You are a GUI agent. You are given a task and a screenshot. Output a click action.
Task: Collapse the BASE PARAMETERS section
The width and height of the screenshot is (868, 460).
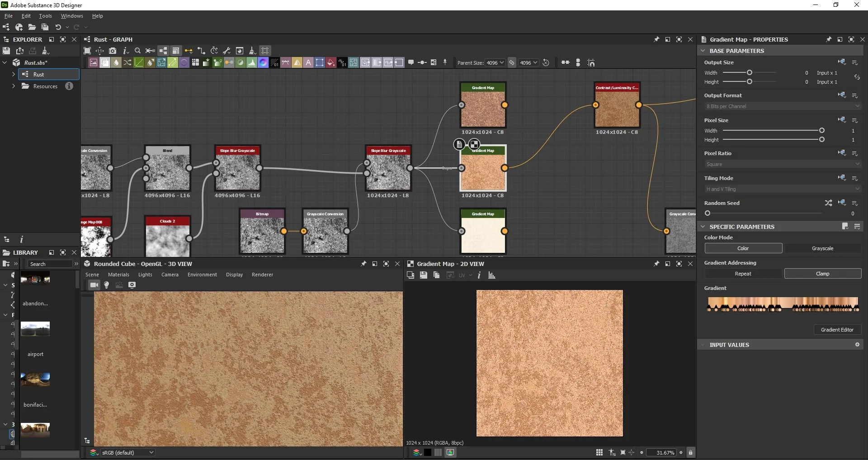pos(703,51)
